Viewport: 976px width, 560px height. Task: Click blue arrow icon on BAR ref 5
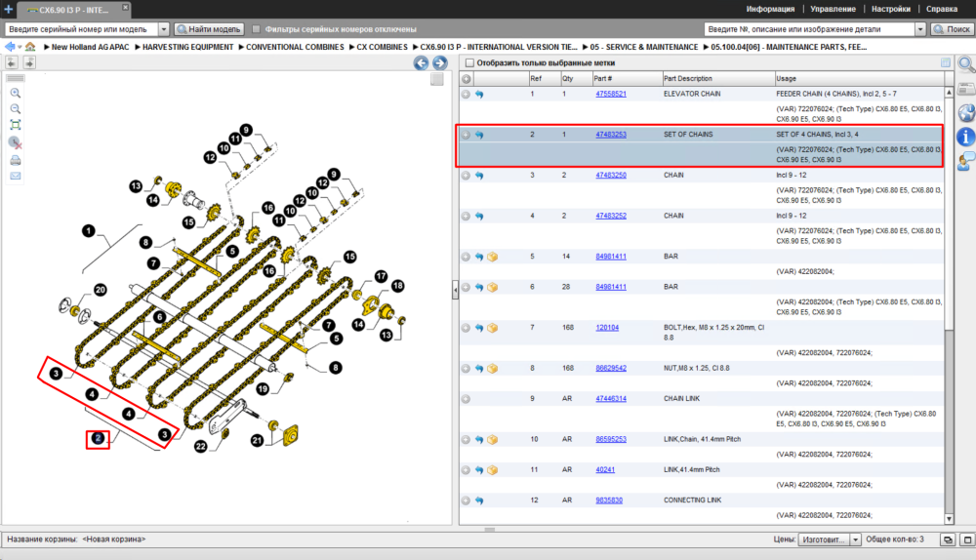(479, 257)
